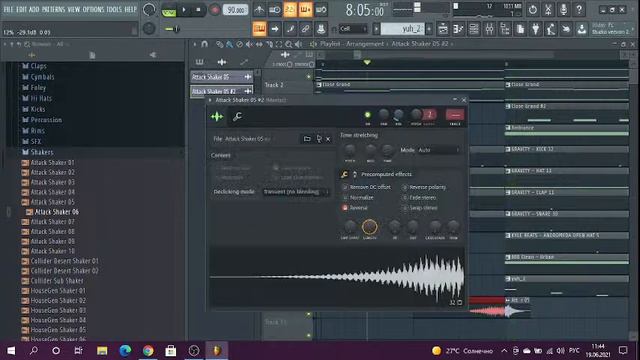This screenshot has width=640, height=360.
Task: Toggle Remove DC offset option
Action: coord(366,187)
